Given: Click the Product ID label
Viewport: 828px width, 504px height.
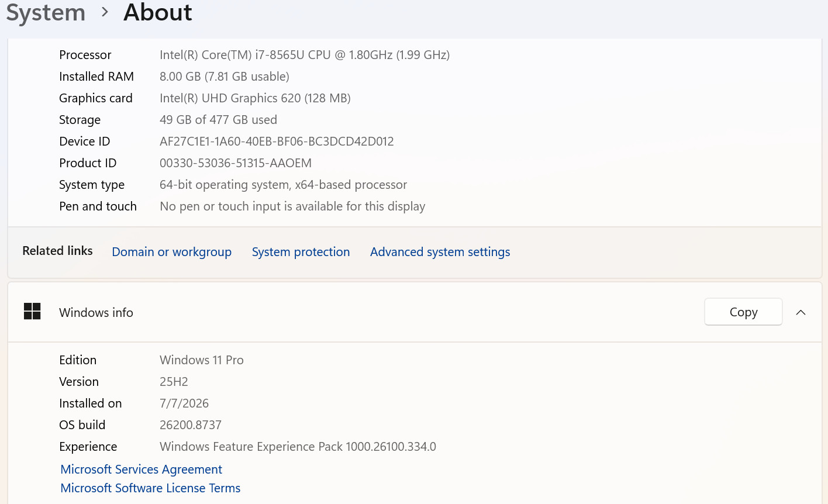Looking at the screenshot, I should pyautogui.click(x=88, y=163).
